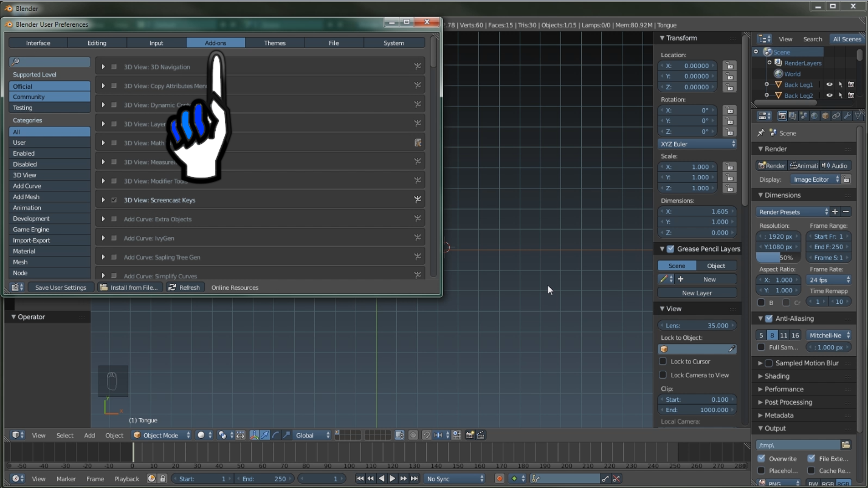Play animation forward in timeline
The width and height of the screenshot is (868, 488).
point(392,479)
